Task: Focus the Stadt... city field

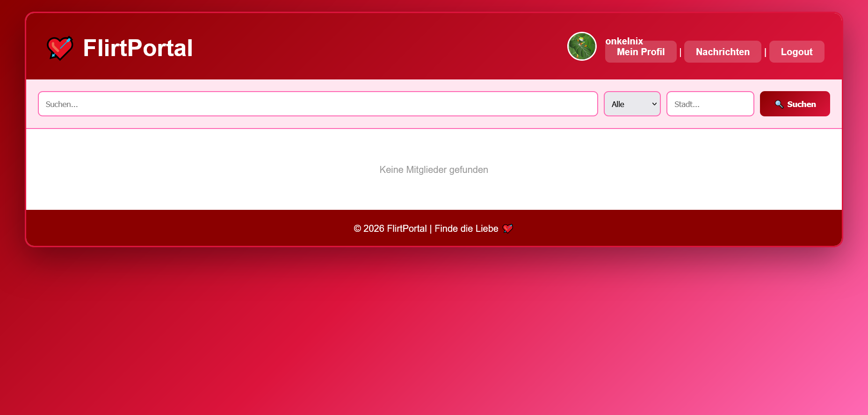Action: (710, 104)
